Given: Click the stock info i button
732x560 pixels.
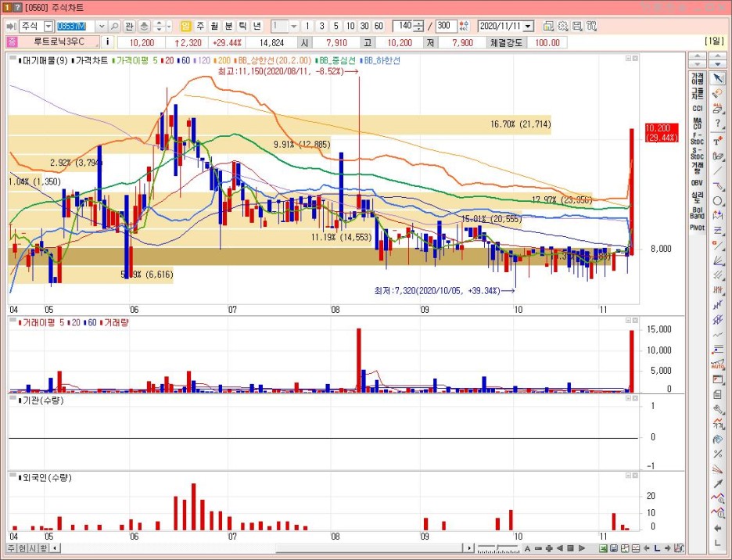Looking at the screenshot, I should point(107,42).
